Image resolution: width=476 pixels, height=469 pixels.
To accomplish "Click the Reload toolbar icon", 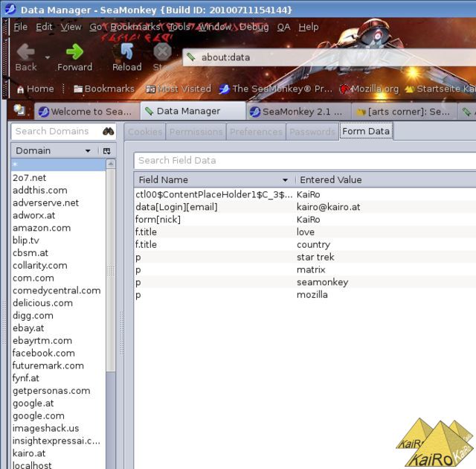I will point(127,57).
